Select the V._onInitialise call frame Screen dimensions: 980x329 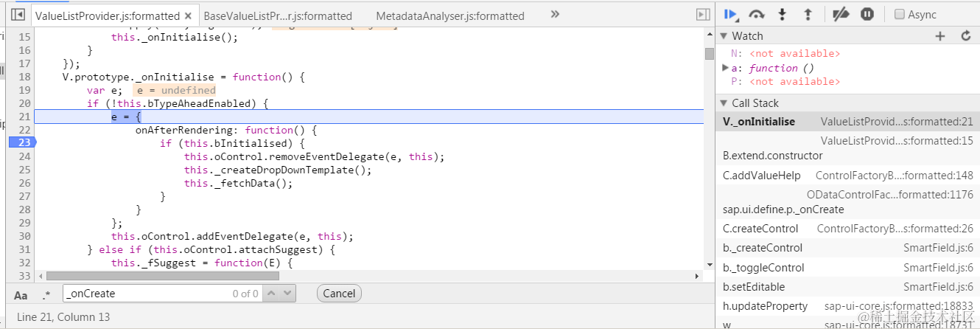tap(847, 122)
